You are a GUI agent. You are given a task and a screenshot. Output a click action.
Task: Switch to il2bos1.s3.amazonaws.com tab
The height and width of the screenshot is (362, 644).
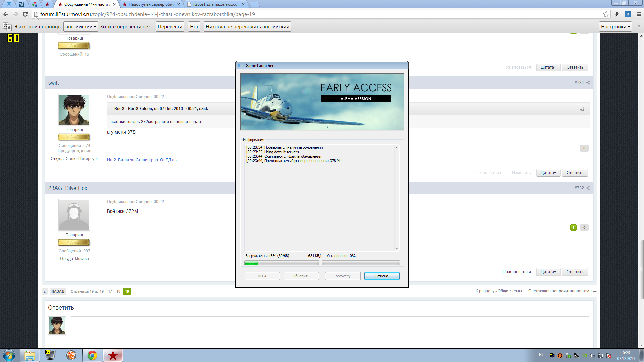click(x=216, y=4)
